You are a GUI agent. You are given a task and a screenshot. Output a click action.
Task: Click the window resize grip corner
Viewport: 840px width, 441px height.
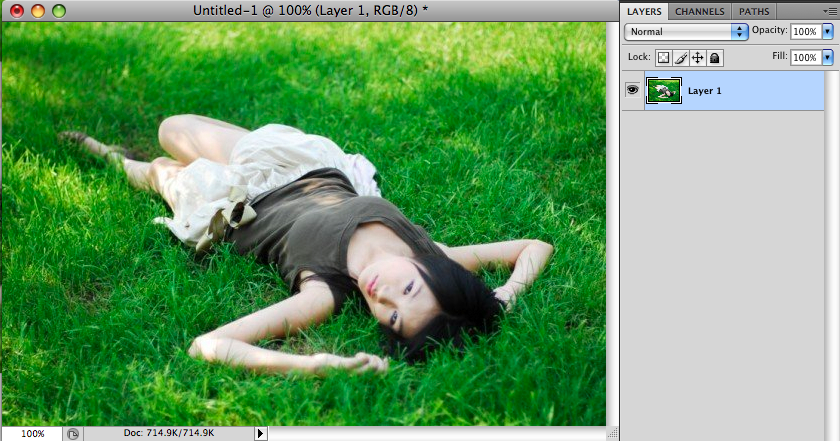pyautogui.click(x=612, y=433)
